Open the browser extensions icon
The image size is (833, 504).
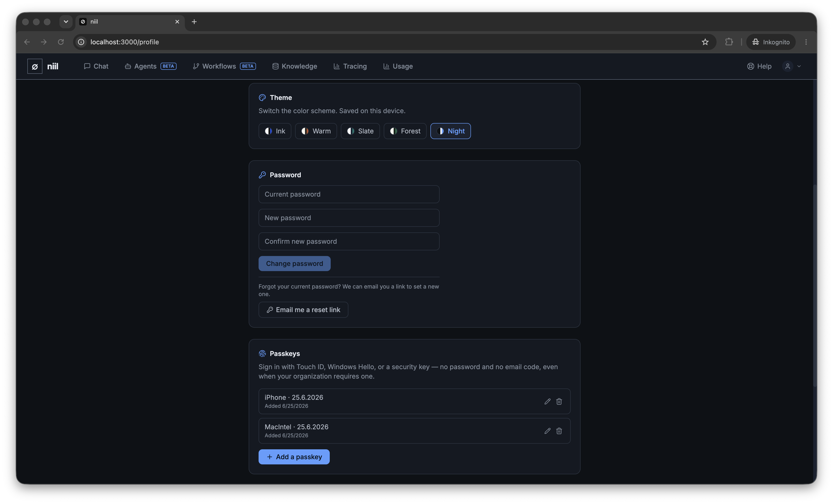(x=729, y=42)
